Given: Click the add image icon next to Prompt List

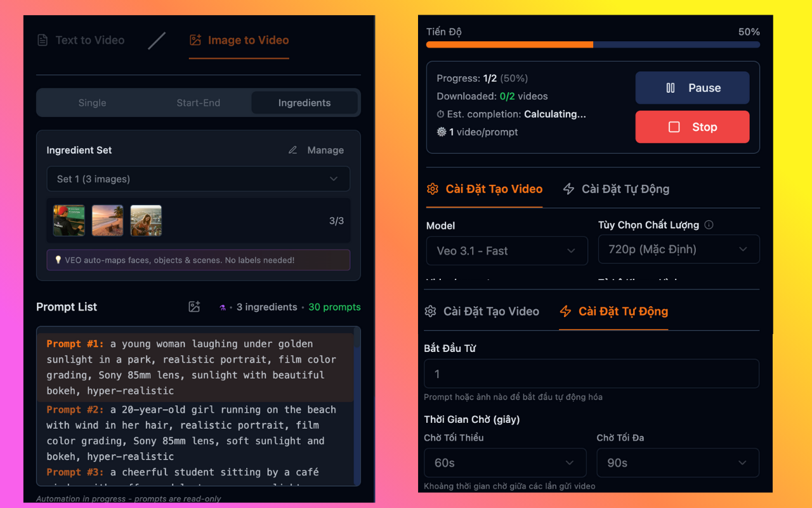Looking at the screenshot, I should pyautogui.click(x=194, y=307).
